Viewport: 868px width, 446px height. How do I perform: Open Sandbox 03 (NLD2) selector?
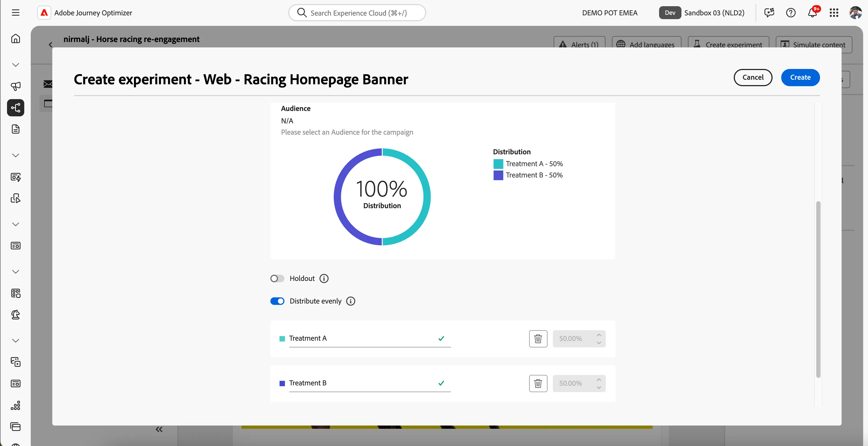click(714, 13)
